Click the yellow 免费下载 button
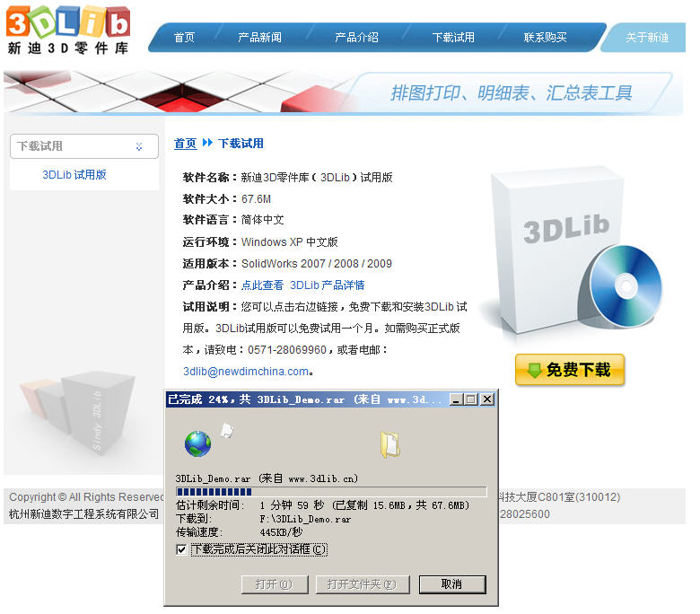700x614 pixels. pyautogui.click(x=570, y=370)
